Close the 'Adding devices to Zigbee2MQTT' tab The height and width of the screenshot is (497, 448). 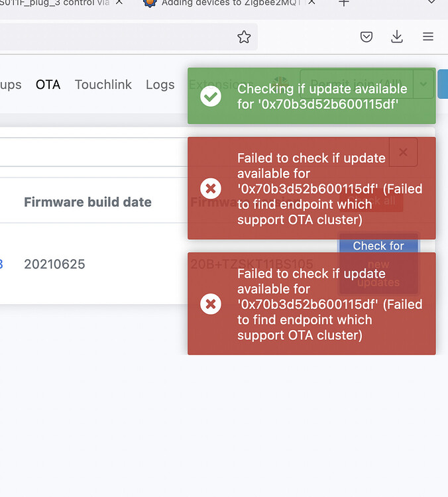(311, 2)
